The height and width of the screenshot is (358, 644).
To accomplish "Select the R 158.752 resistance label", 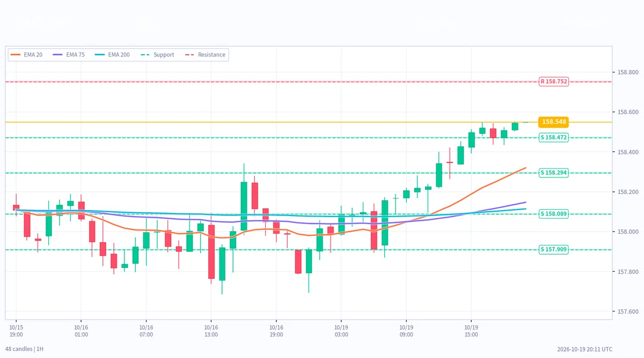I will [x=554, y=81].
